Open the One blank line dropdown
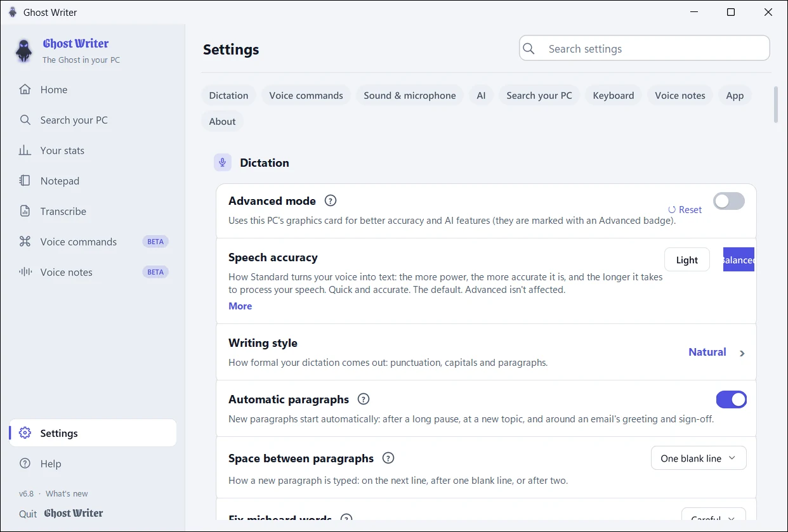This screenshot has width=788, height=532. coord(699,458)
